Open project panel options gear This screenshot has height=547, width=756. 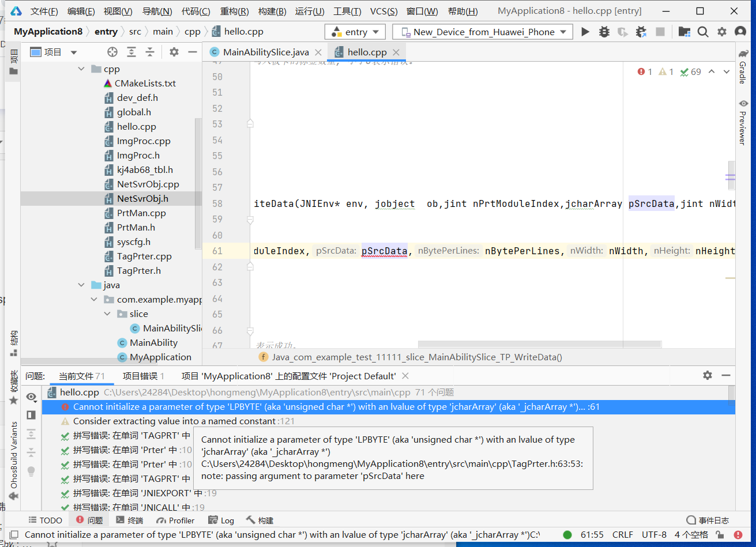click(174, 52)
